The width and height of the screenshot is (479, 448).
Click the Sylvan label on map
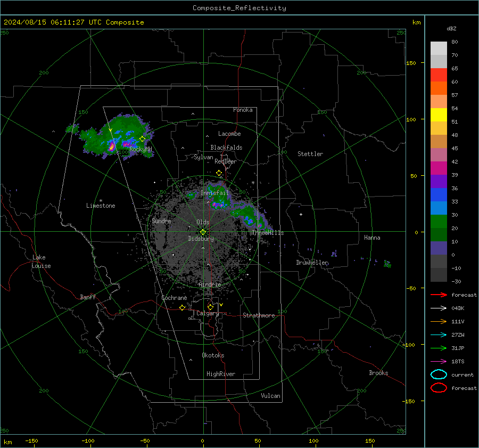pos(203,157)
